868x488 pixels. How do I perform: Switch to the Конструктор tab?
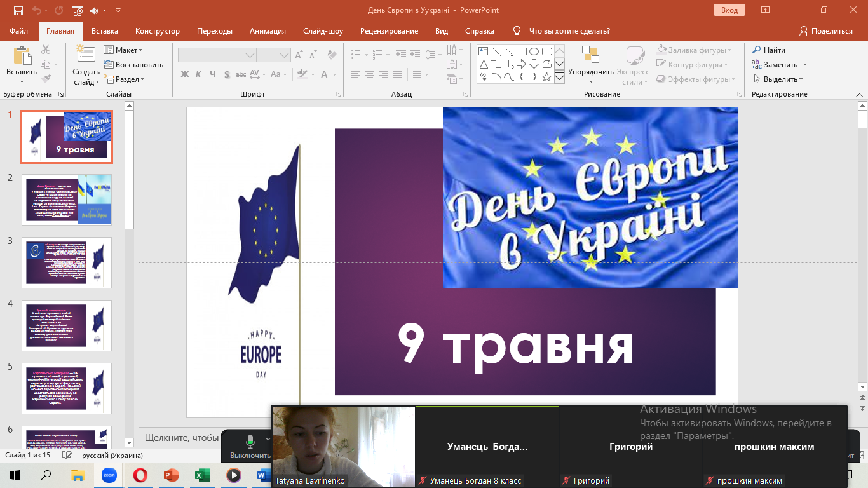[158, 30]
